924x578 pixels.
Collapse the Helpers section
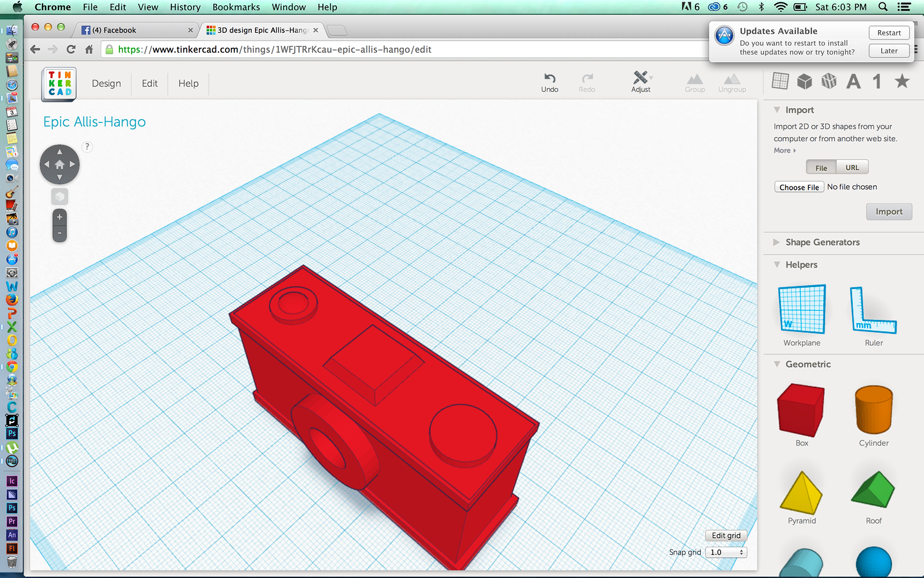point(777,264)
